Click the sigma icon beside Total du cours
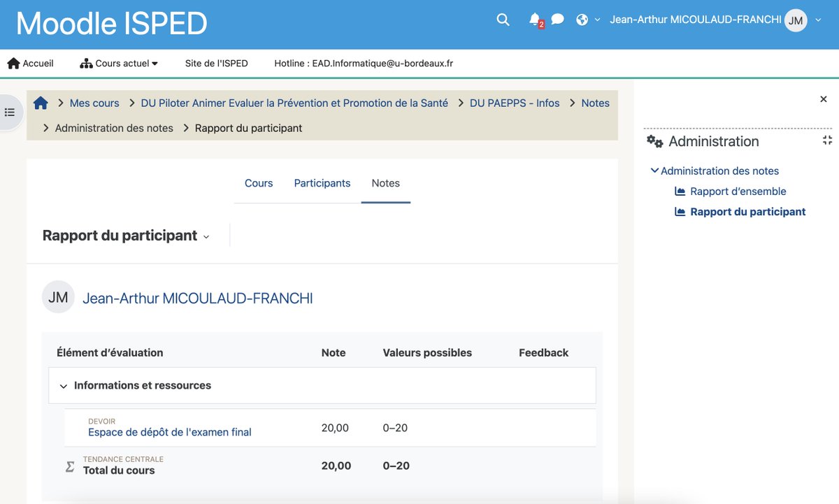 [x=70, y=466]
